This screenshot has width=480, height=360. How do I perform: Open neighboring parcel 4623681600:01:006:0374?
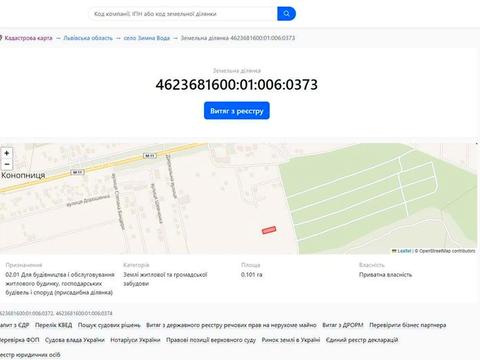(x=84, y=313)
